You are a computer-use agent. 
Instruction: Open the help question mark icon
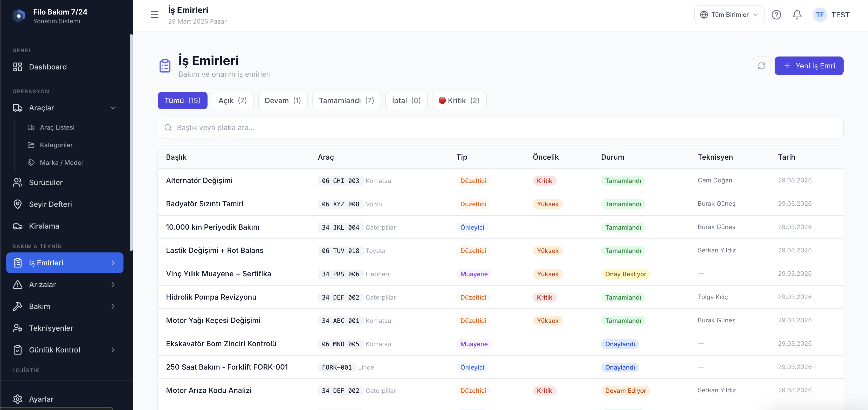[x=776, y=15]
